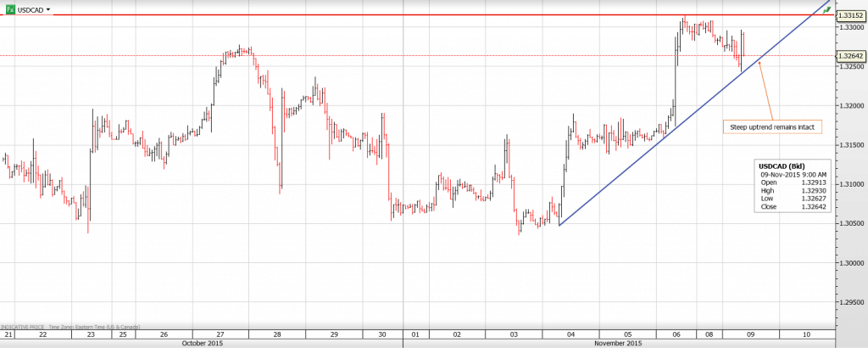Select the 1.32642 current price tag
This screenshot has height=348, width=868.
[850, 56]
